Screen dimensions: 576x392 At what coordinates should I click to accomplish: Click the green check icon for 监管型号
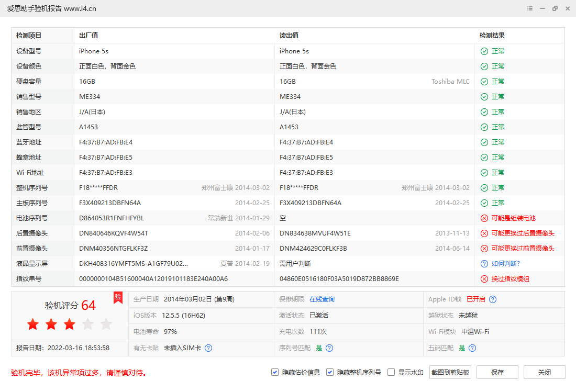[x=484, y=127]
